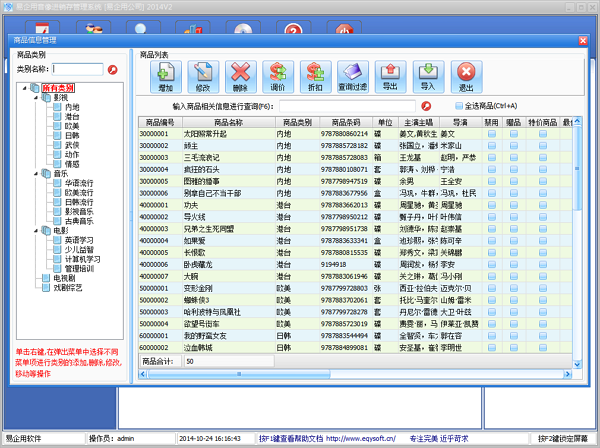The width and height of the screenshot is (600, 448).
Task: Click barcode cell 9194918
Action: tap(346, 264)
